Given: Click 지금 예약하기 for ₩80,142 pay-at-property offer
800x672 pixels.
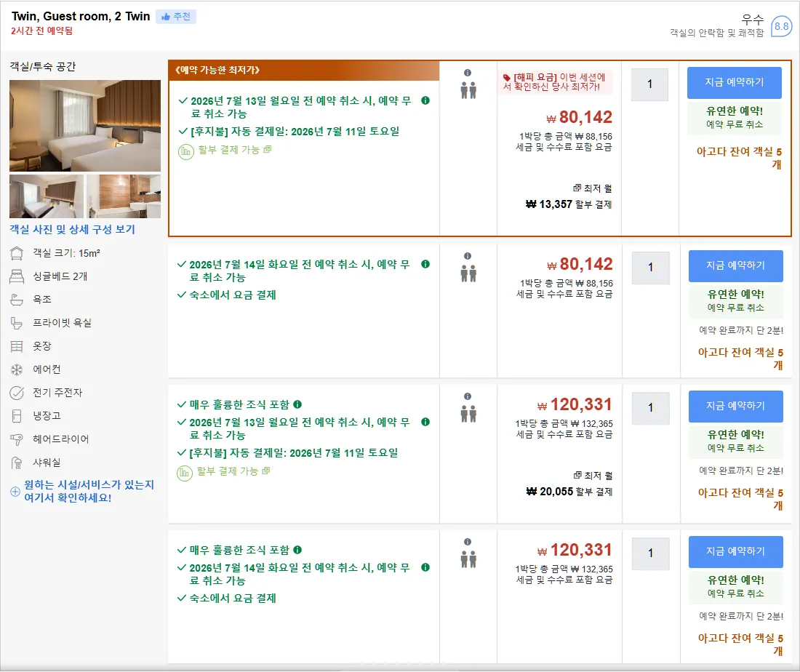Looking at the screenshot, I should 736,266.
